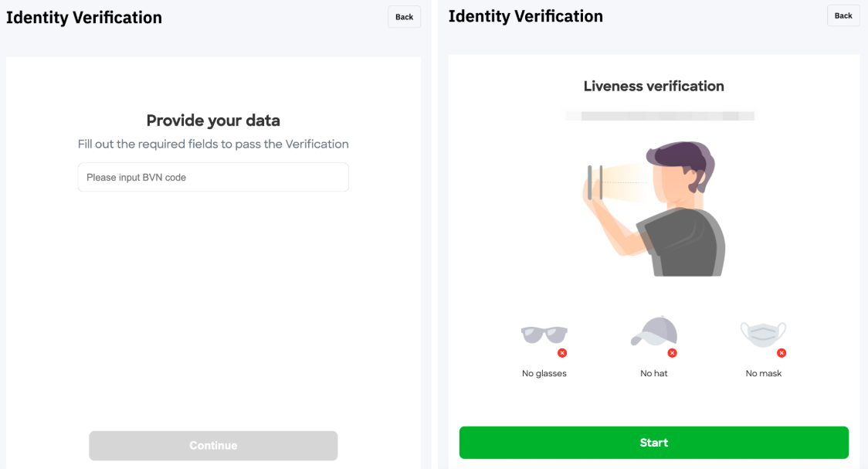Click the Identity Verification title above BVN form
Image resolution: width=868 pixels, height=469 pixels.
pyautogui.click(x=84, y=18)
